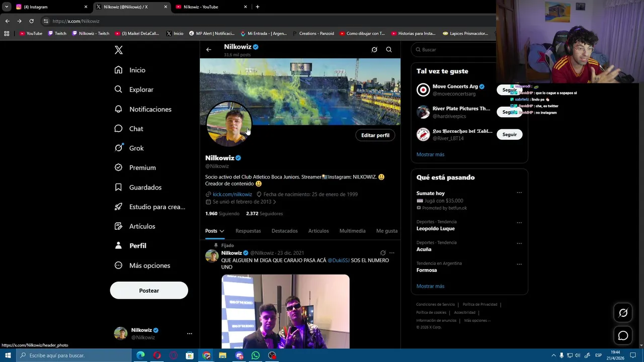Switch to the Artículos profile tab
Image resolution: width=644 pixels, height=362 pixels.
pos(318,231)
